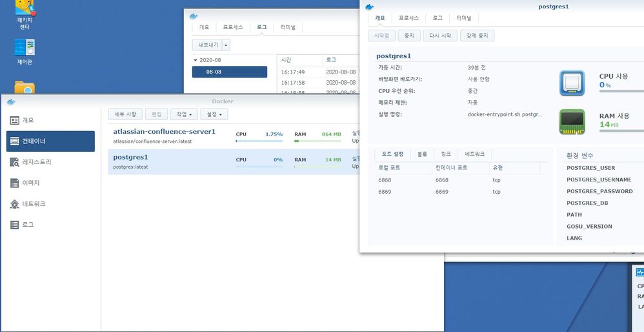This screenshot has width=644, height=332.
Task: Select 포트 설정 tab in postgres1 details
Action: click(x=392, y=154)
